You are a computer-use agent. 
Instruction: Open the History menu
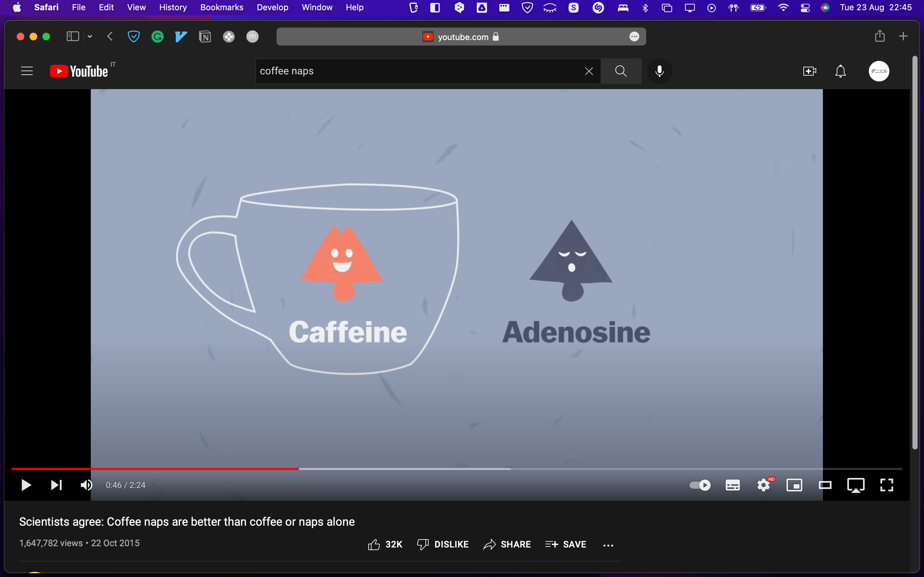tap(173, 7)
